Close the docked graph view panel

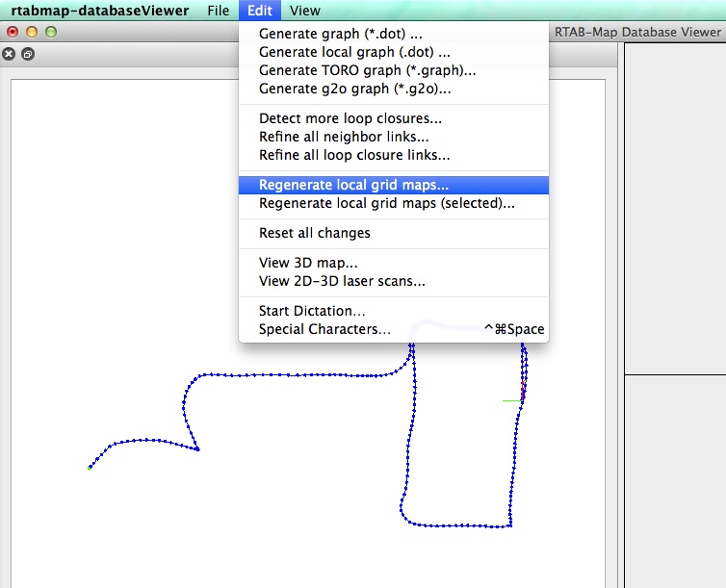click(x=10, y=54)
